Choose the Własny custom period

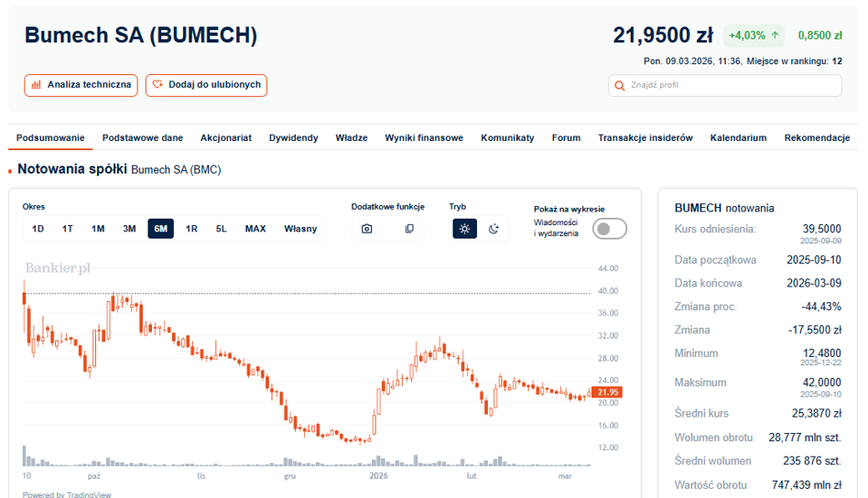point(300,229)
